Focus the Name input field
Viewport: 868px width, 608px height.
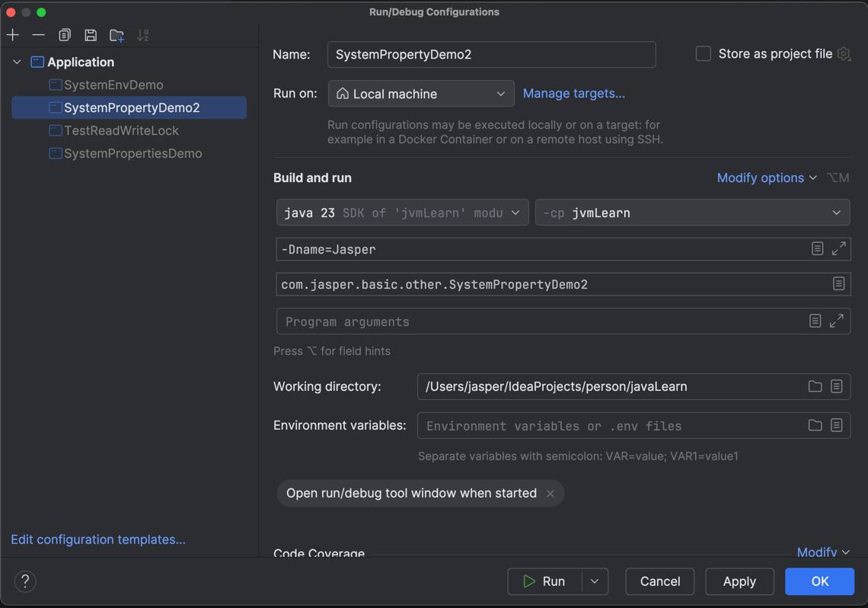click(492, 54)
